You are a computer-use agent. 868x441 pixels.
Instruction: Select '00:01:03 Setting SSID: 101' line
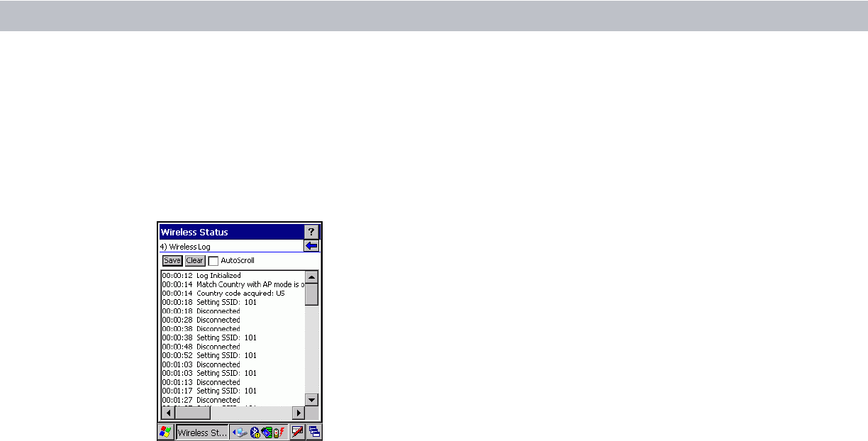(209, 373)
